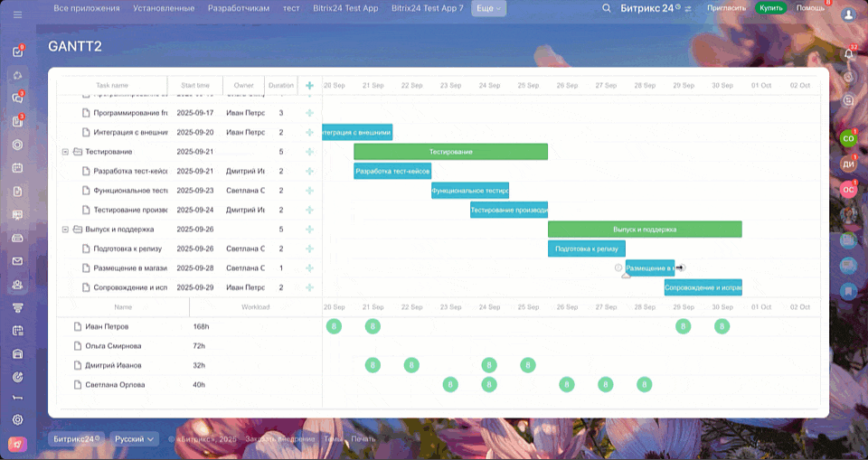Collapse the Тестирование task group
The height and width of the screenshot is (460, 868).
(x=65, y=152)
